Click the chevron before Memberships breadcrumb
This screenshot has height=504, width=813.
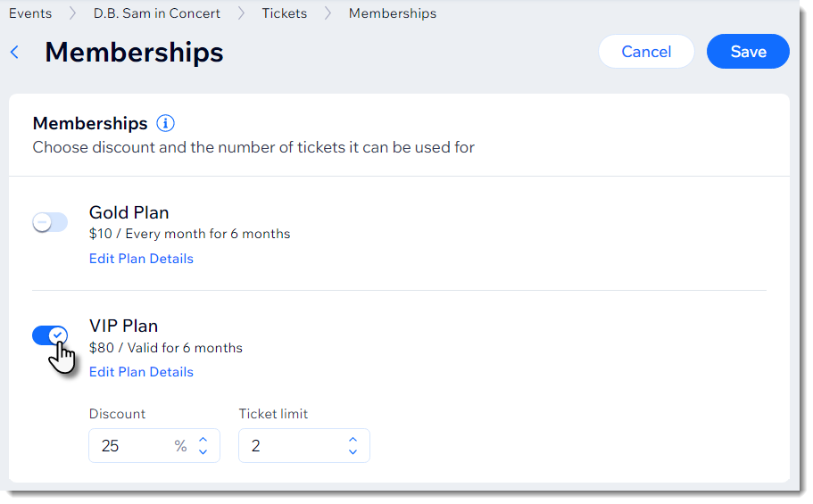click(328, 13)
